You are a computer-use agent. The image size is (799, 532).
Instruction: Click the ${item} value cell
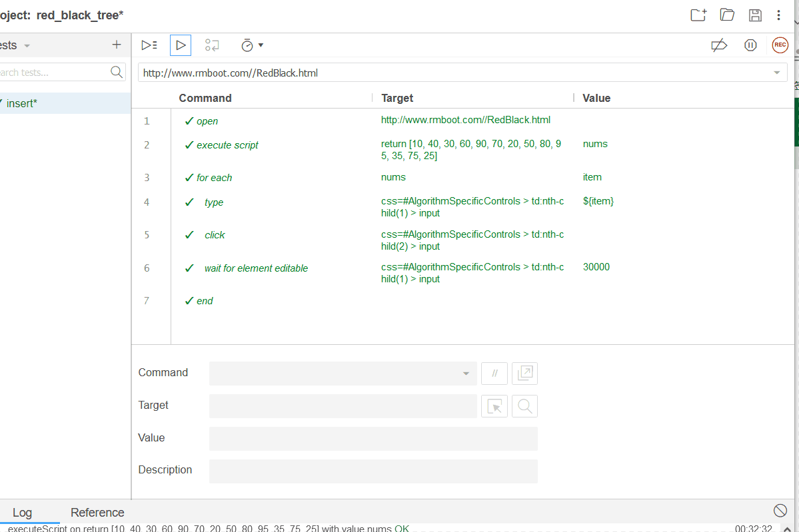[x=598, y=201]
